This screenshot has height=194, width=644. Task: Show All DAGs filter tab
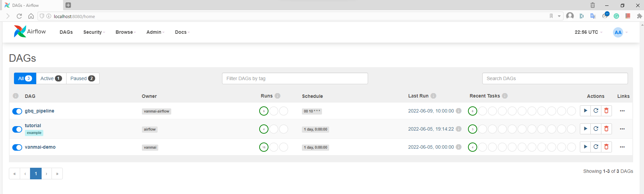(25, 78)
